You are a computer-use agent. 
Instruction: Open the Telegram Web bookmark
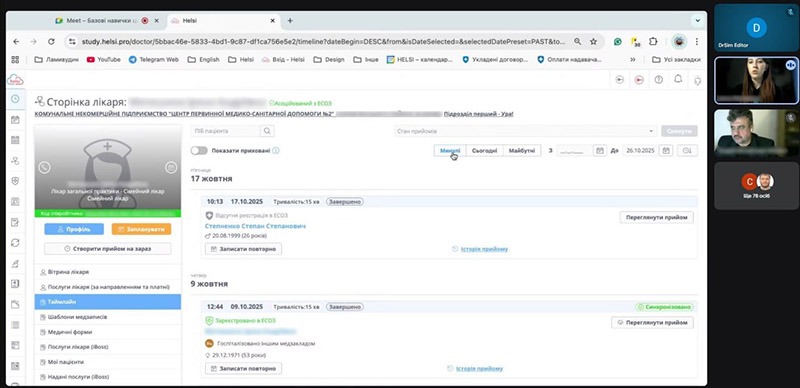(154, 60)
